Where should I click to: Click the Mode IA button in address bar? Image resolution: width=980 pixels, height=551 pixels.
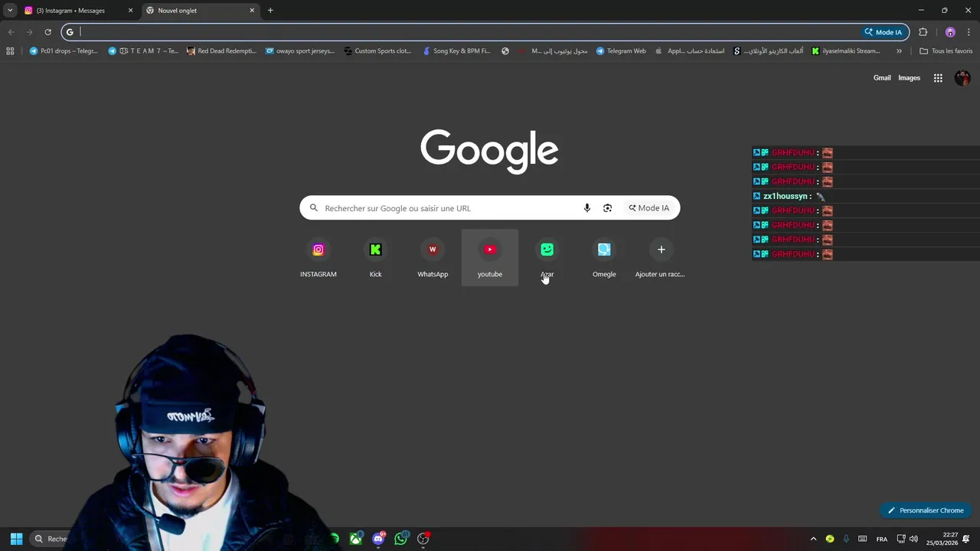click(884, 32)
